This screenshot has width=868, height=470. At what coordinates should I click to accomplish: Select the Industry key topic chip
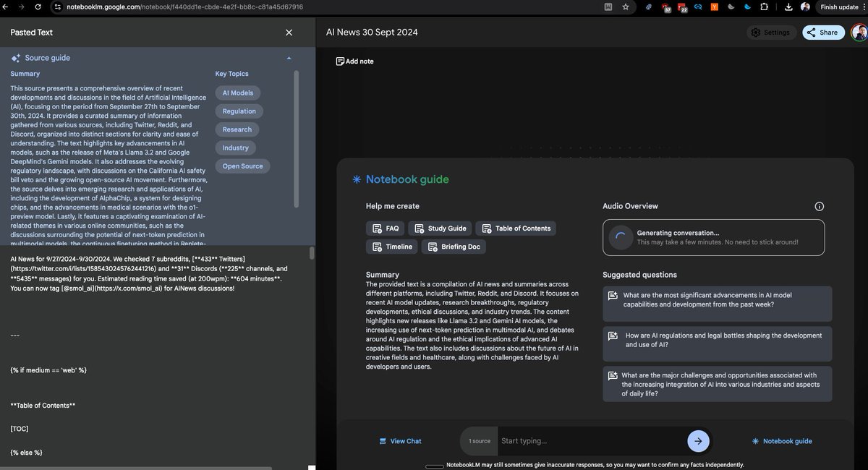236,148
